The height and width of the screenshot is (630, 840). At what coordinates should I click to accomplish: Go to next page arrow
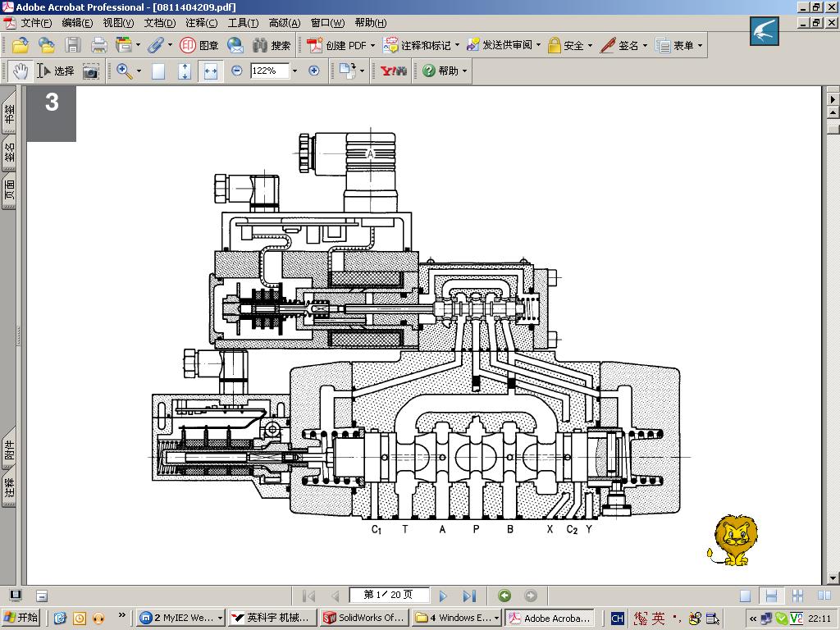[x=443, y=596]
